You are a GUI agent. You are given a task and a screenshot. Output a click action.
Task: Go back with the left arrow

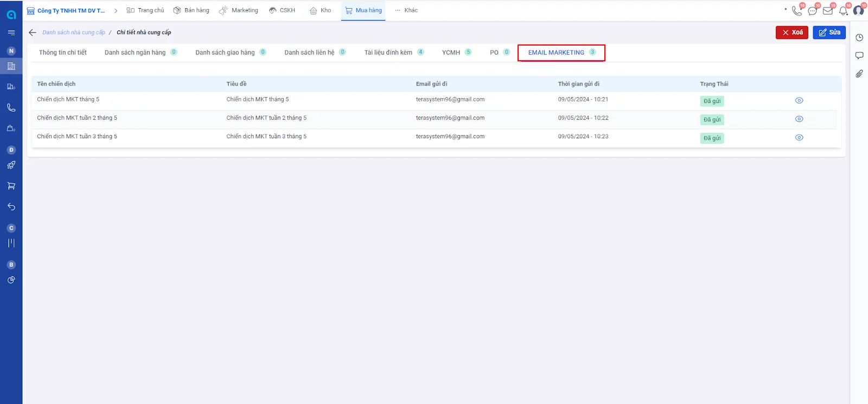[x=33, y=33]
